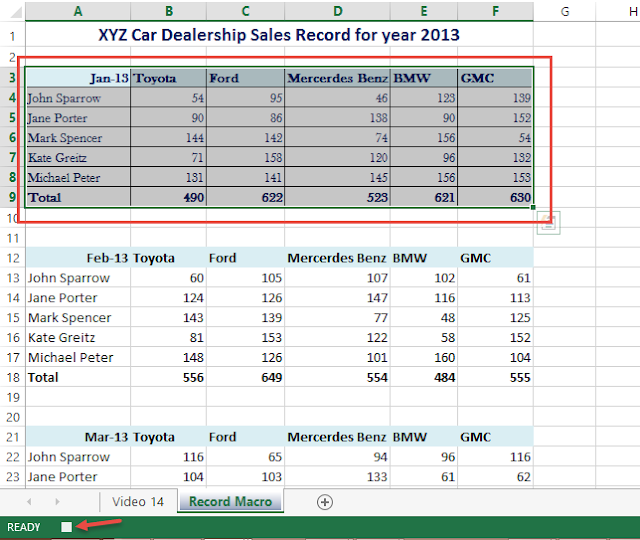Click the Total label in row 18
The height and width of the screenshot is (540, 640).
[x=78, y=377]
